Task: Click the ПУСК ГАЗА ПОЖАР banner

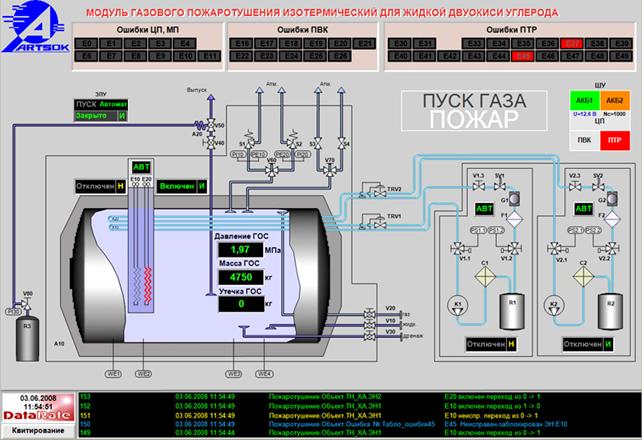Action: (474, 111)
